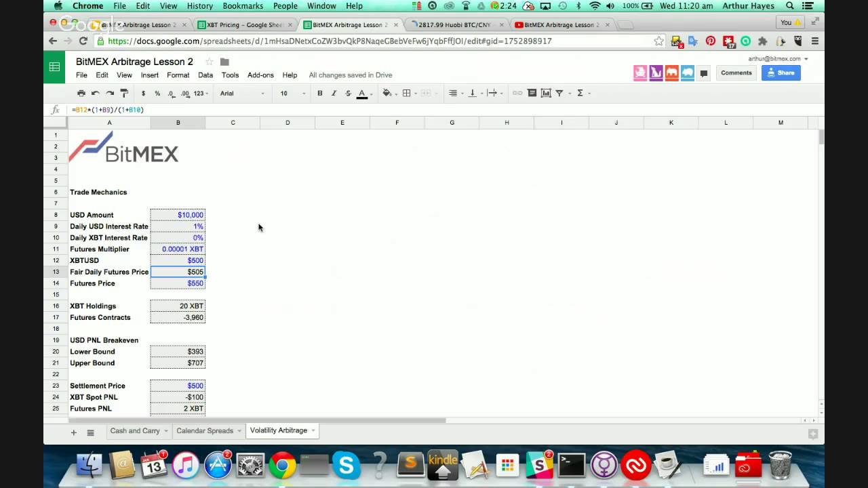Open the cell fill color picker
This screenshot has width=868, height=488.
387,93
